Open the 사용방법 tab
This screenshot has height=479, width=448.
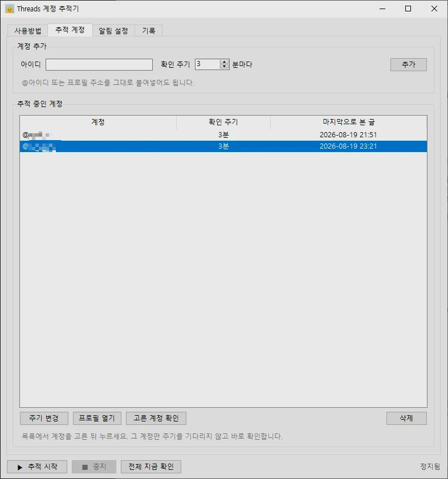[x=27, y=31]
